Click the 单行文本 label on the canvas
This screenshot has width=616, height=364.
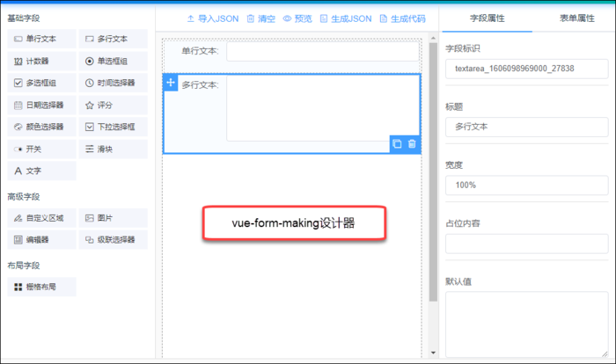[x=200, y=51]
